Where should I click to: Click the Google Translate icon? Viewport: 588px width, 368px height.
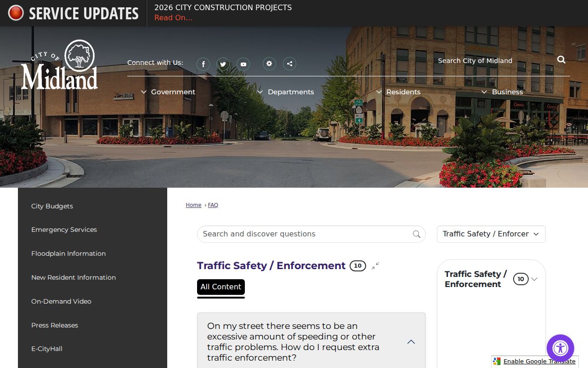[497, 362]
